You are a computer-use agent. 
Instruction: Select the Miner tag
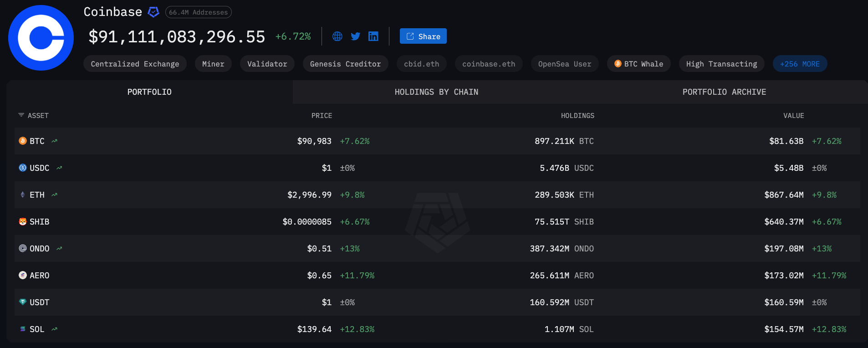coord(213,64)
